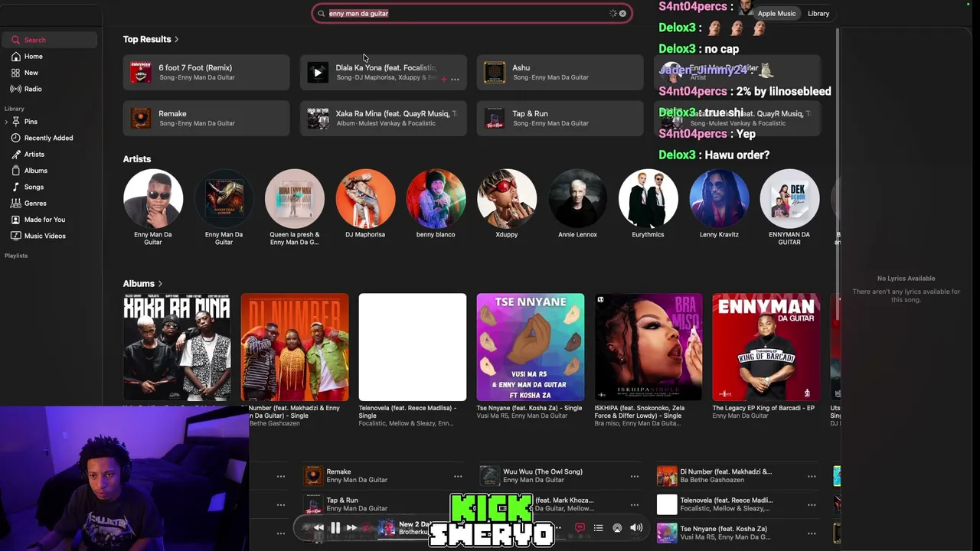Toggle the lyrics panel button
980x551 pixels.
coord(580,527)
